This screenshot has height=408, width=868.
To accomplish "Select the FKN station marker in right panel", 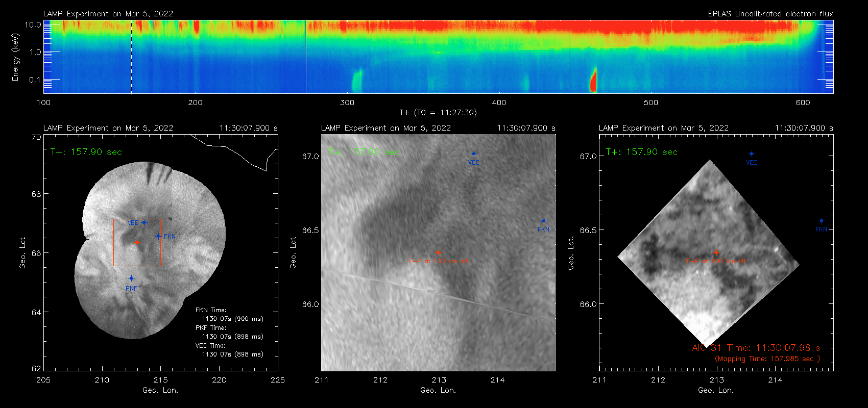I will click(822, 221).
